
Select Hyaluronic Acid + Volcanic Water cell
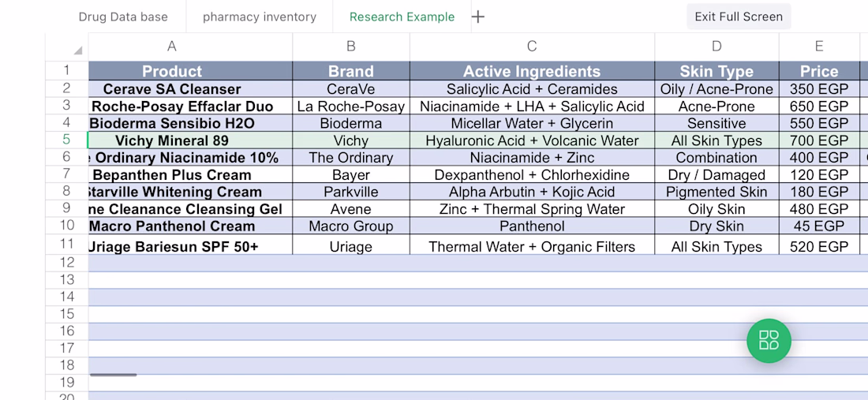(x=532, y=140)
